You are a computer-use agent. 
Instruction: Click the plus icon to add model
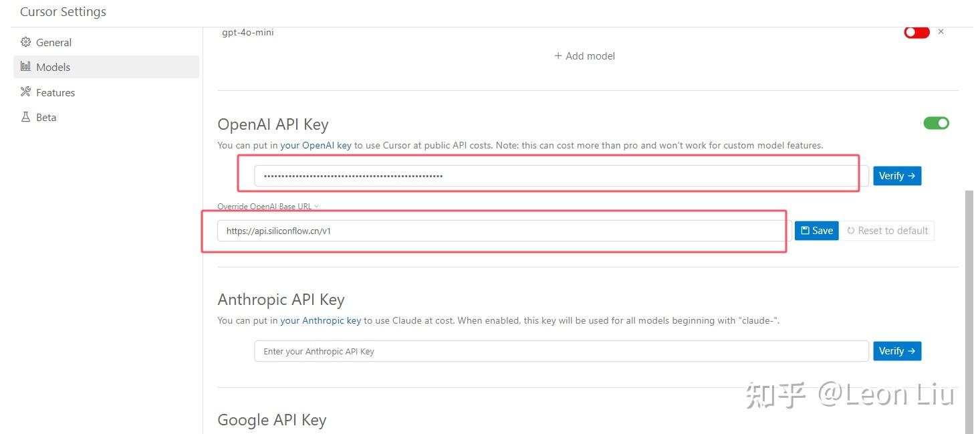558,56
